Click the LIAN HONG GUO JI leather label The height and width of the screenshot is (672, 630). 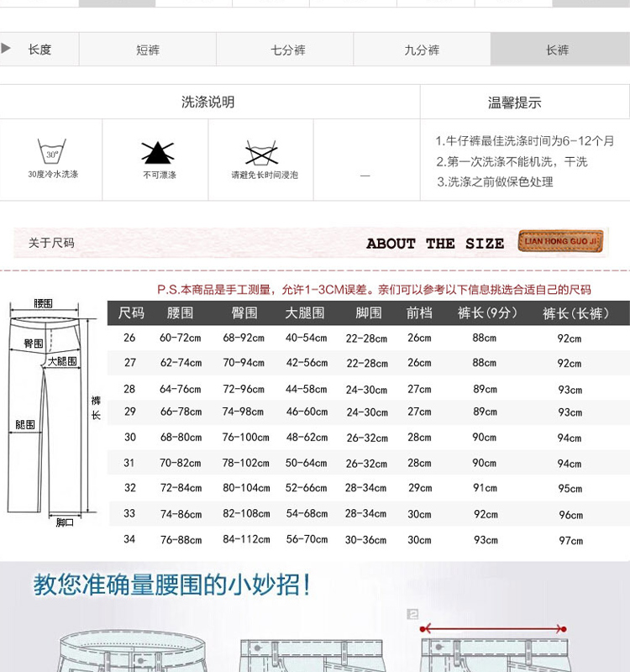point(560,241)
